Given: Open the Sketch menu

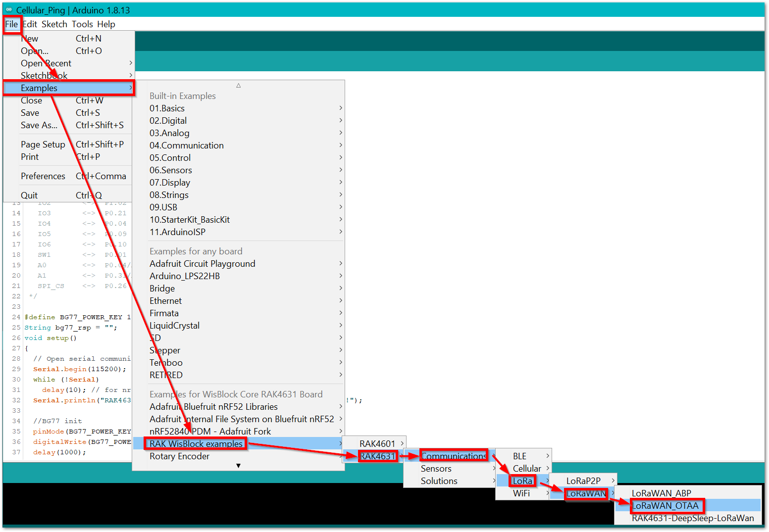Looking at the screenshot, I should coord(54,24).
